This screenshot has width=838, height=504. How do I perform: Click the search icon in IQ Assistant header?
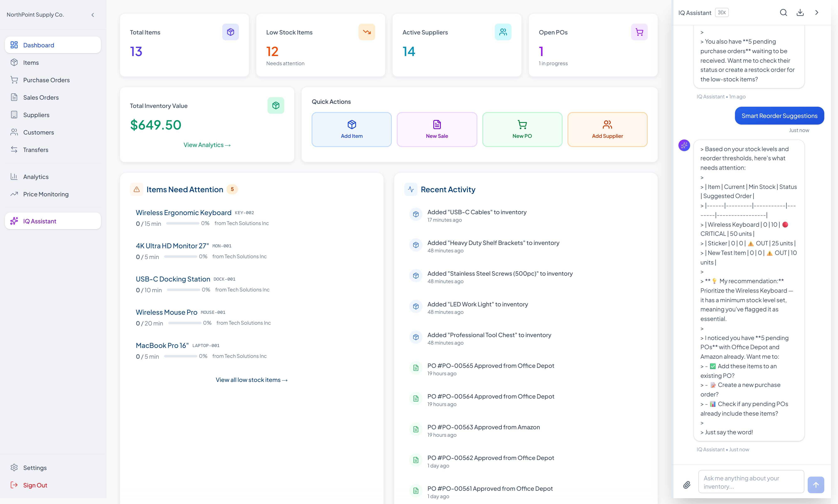coord(783,13)
